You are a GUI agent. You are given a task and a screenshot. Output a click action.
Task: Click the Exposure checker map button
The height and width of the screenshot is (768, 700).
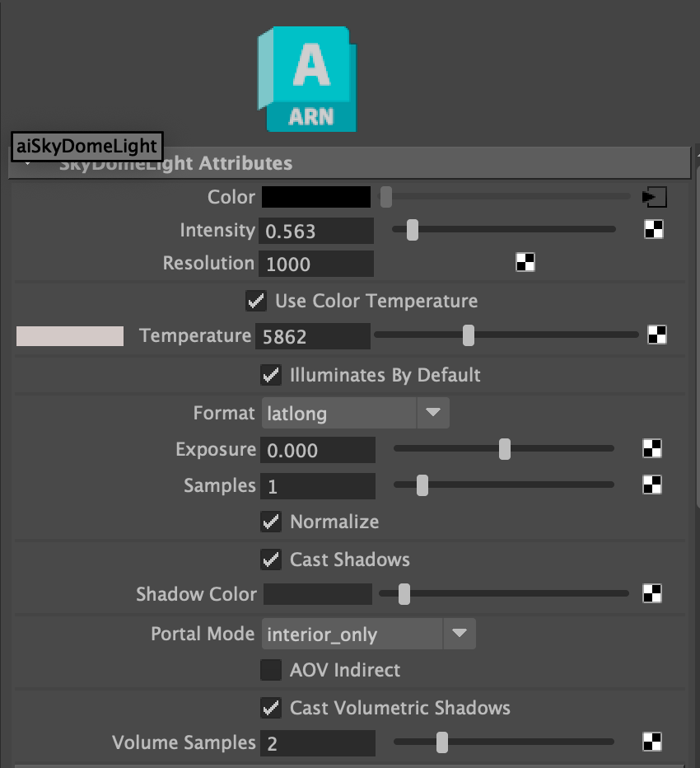coord(652,449)
